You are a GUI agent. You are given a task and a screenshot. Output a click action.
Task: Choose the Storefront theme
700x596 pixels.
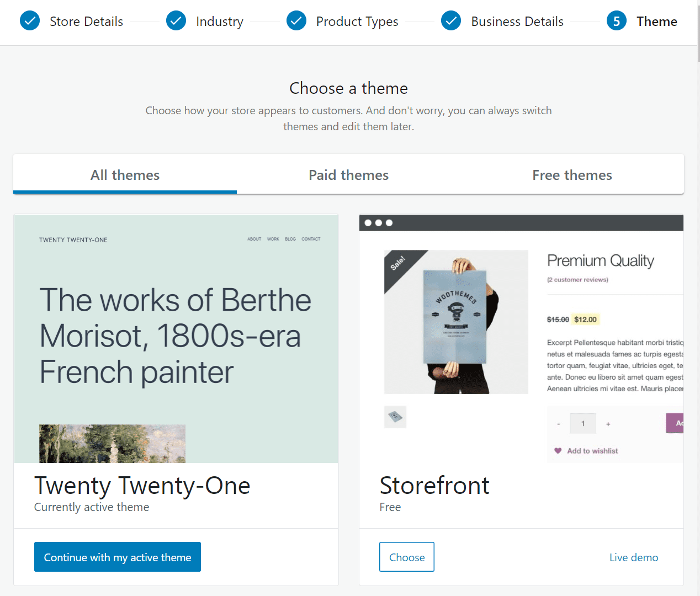click(x=407, y=557)
